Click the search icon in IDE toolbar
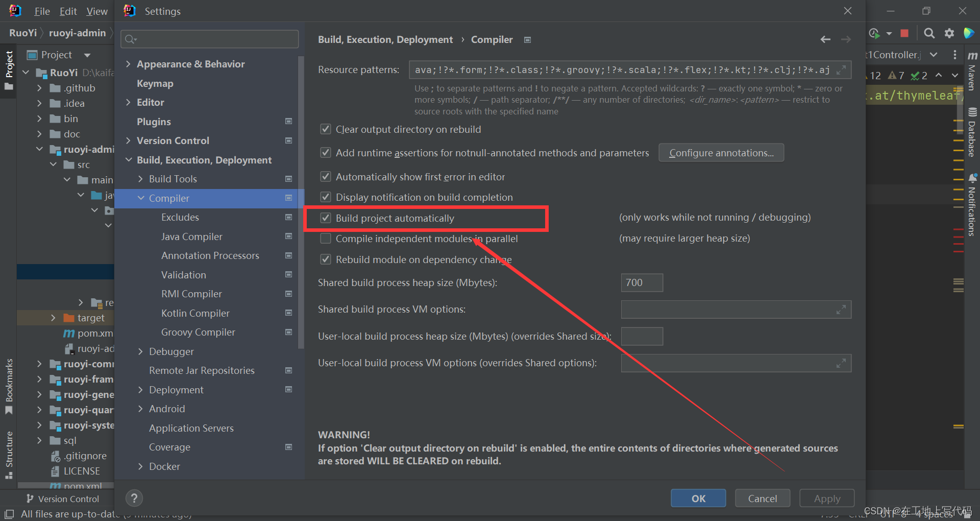The width and height of the screenshot is (980, 521). click(929, 33)
